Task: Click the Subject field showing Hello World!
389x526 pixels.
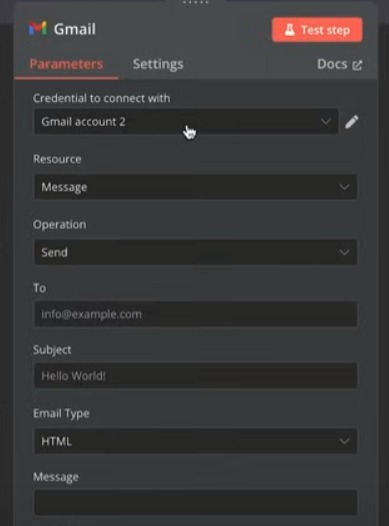Action: coord(196,376)
